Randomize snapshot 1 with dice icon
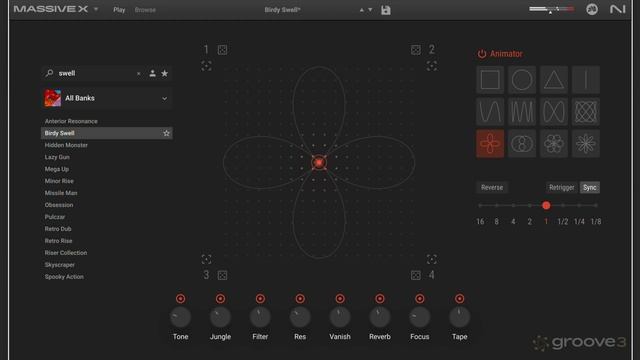 [222, 50]
